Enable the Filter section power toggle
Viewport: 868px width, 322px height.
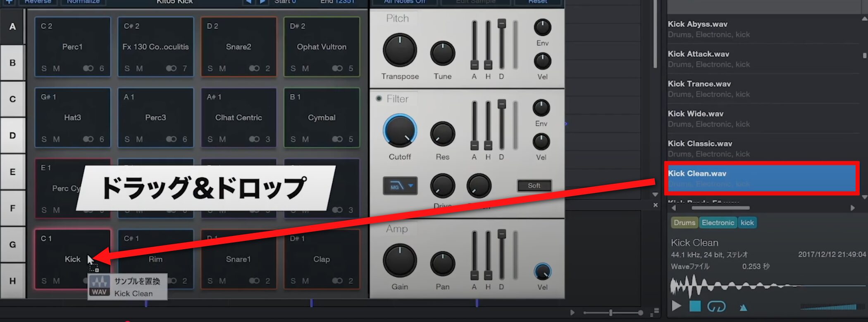click(x=379, y=99)
